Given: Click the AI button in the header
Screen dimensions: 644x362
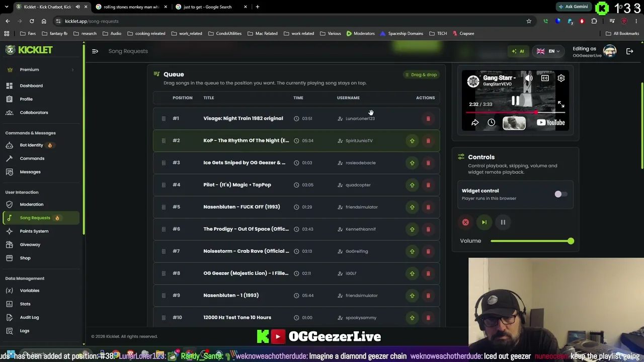Looking at the screenshot, I should 518,51.
